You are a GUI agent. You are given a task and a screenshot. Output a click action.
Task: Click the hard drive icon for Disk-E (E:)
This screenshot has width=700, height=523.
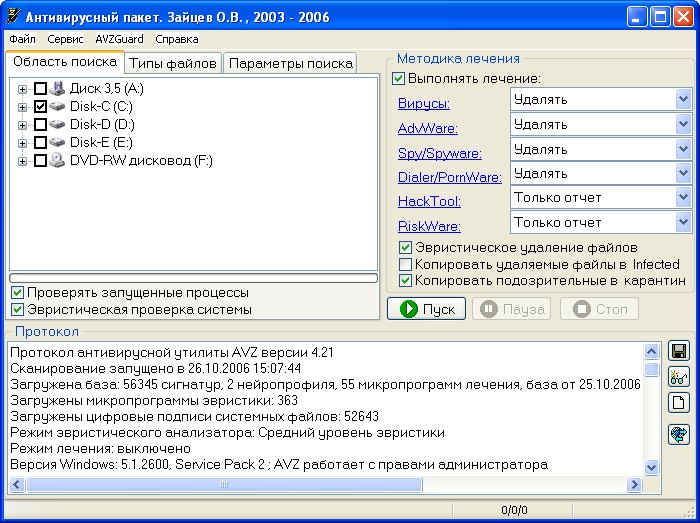point(57,142)
